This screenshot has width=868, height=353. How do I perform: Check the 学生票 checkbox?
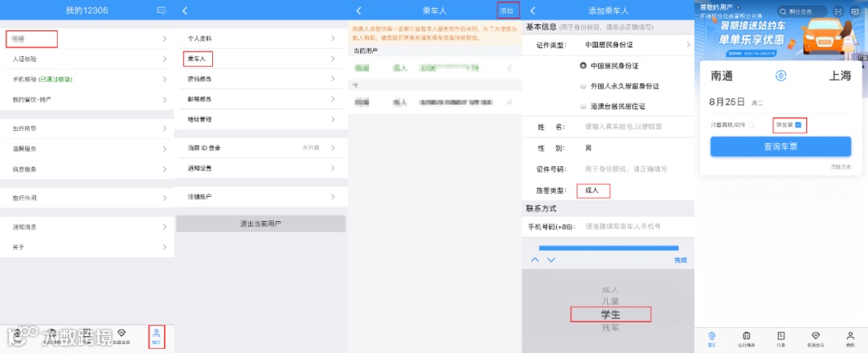coord(798,125)
